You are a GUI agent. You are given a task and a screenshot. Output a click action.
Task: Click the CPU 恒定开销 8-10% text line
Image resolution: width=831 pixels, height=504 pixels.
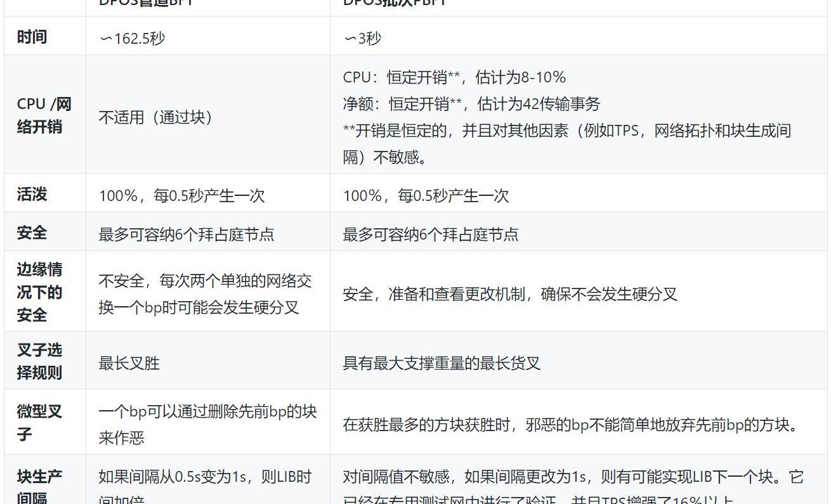click(454, 77)
